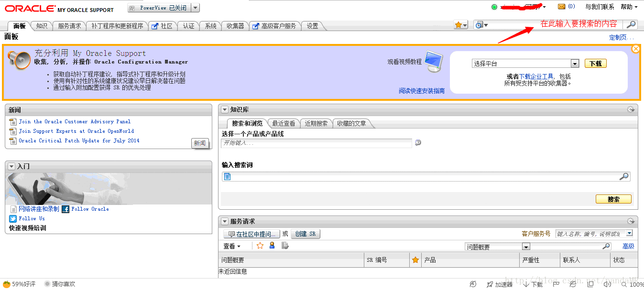Switch to the Knowledge tab
Screen dimensions: 644x290
[x=42, y=26]
